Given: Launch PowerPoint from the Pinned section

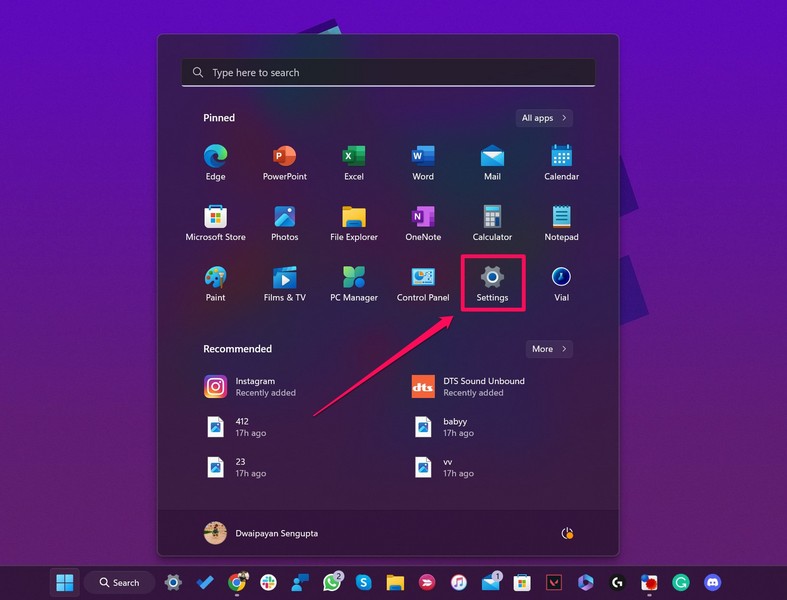Looking at the screenshot, I should tap(285, 162).
